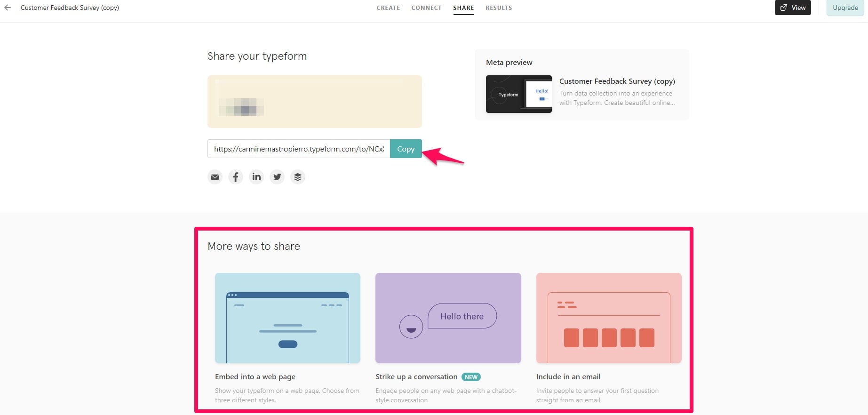Click 'Invite people to answer' description
Image resolution: width=868 pixels, height=415 pixels.
597,395
